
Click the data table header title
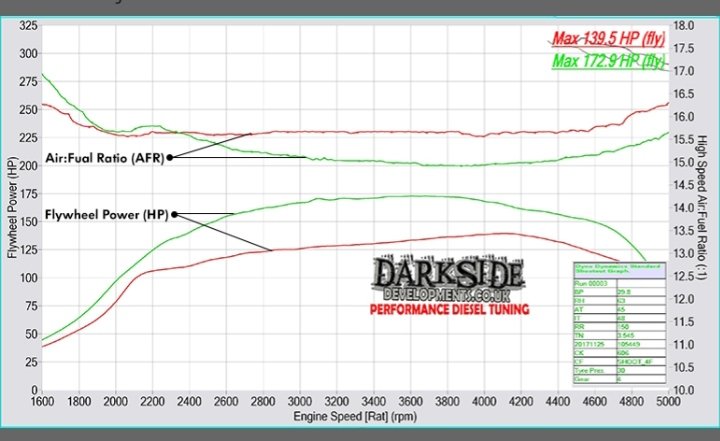(605, 270)
